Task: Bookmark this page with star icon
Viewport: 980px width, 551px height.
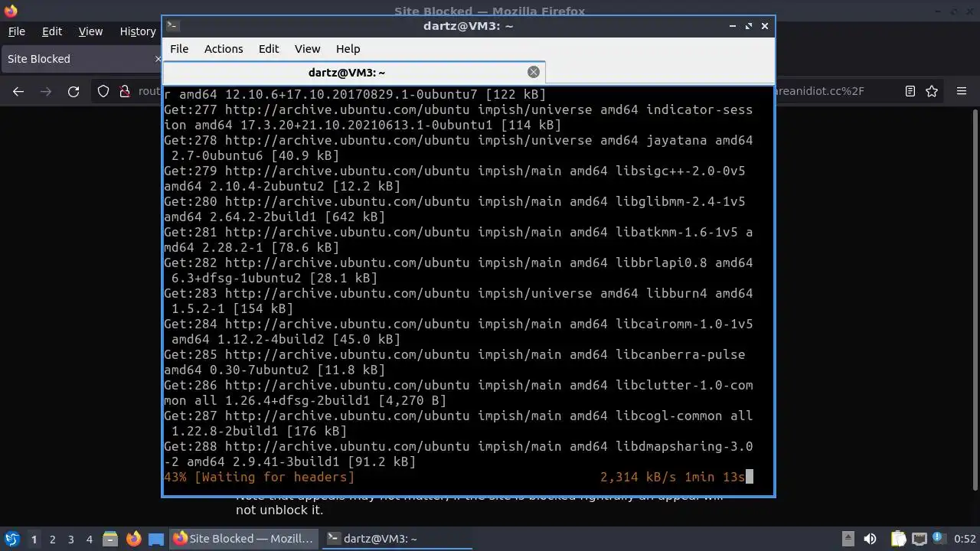Action: [x=932, y=91]
